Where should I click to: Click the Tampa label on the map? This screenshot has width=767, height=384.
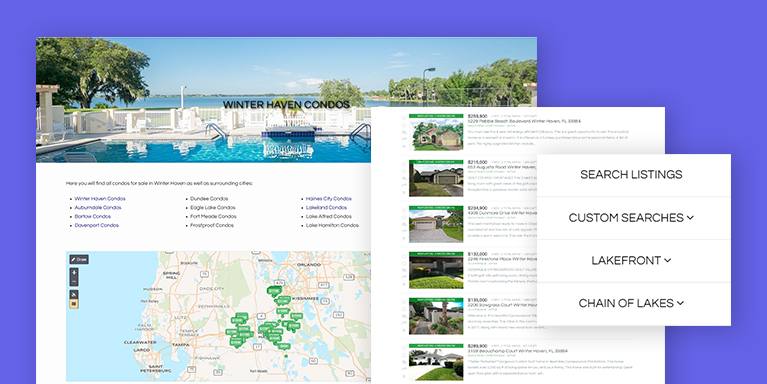click(x=180, y=344)
